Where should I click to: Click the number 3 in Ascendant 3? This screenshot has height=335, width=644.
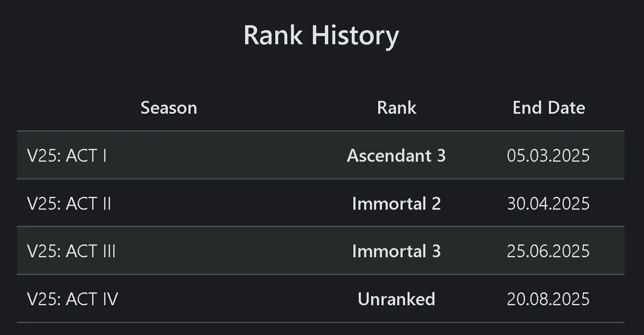(x=441, y=156)
